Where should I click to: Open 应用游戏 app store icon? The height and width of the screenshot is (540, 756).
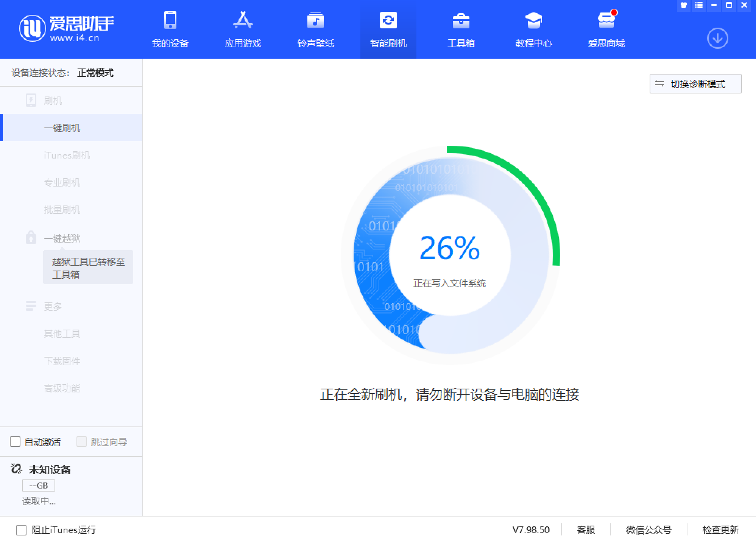point(243,20)
